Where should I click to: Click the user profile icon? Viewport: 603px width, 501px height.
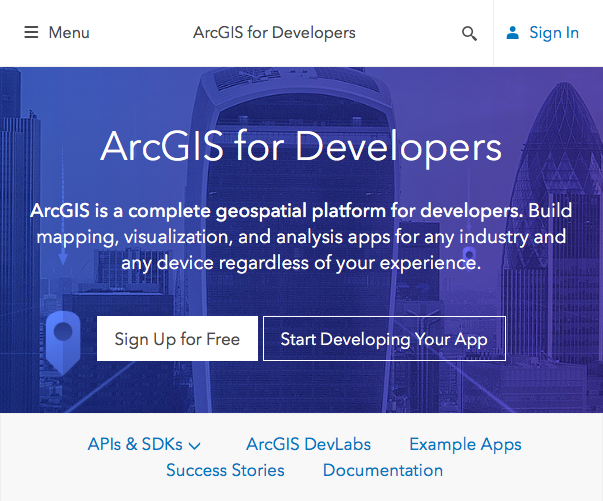512,33
